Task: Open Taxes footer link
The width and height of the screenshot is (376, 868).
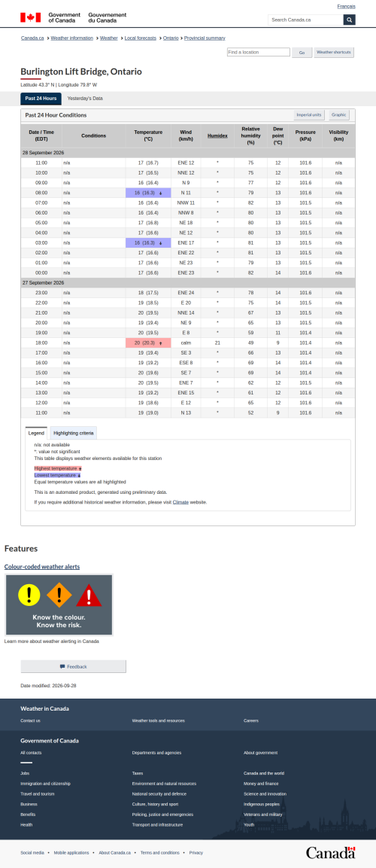Action: [138, 773]
